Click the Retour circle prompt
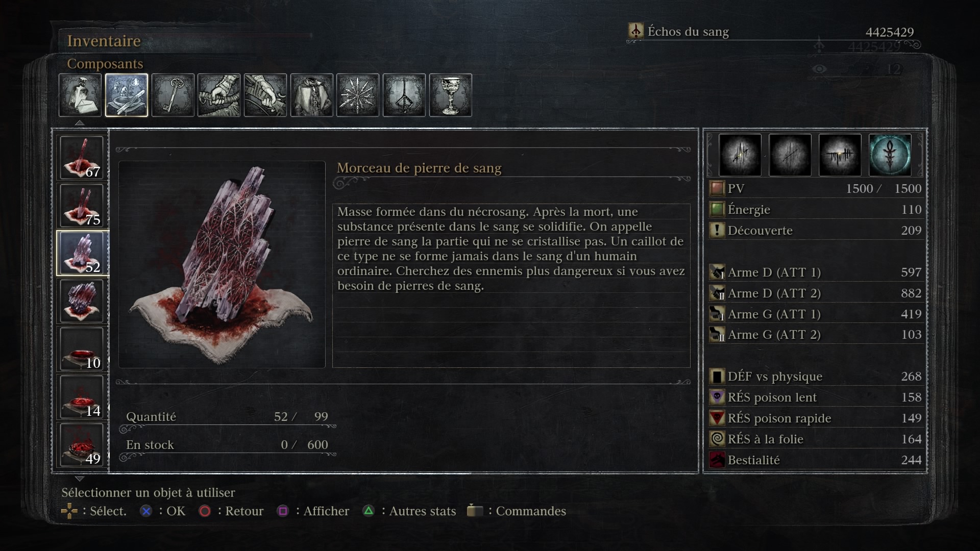 click(231, 511)
